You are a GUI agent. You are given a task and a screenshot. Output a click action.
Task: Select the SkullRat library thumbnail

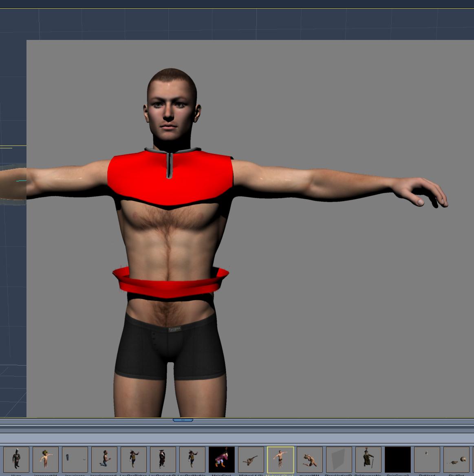pyautogui.click(x=456, y=459)
